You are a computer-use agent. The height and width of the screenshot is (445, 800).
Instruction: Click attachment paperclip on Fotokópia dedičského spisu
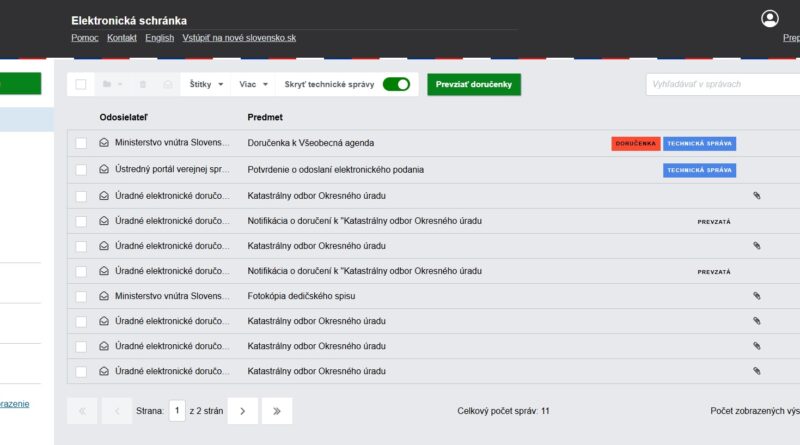point(757,296)
